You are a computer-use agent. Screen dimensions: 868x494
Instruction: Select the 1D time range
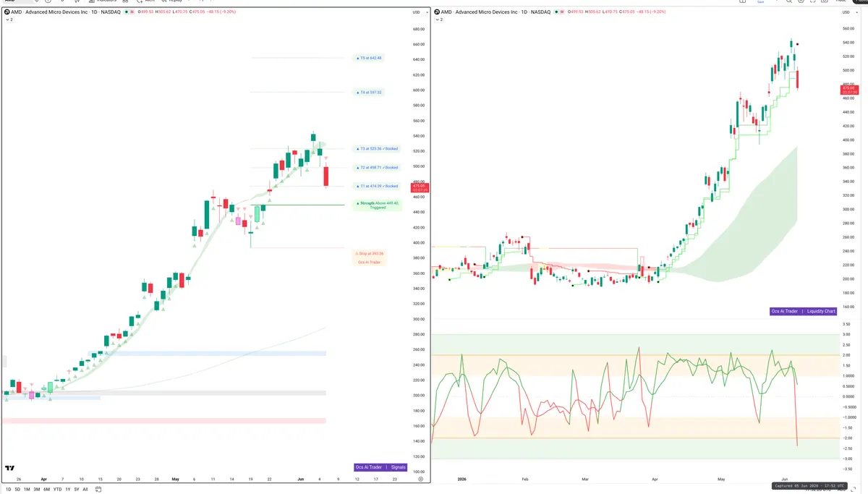9,490
